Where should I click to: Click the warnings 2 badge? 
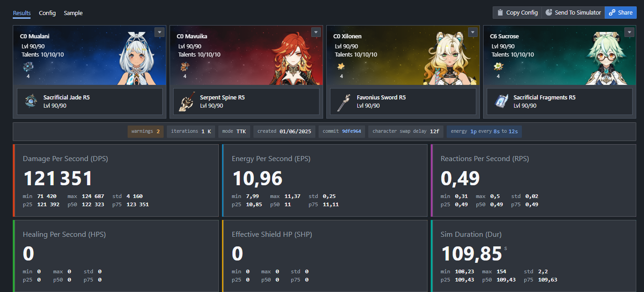[145, 131]
